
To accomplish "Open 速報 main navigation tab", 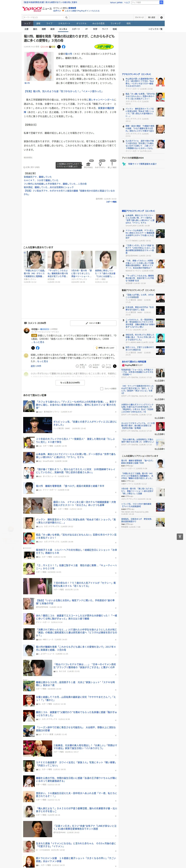I will 38,23.
